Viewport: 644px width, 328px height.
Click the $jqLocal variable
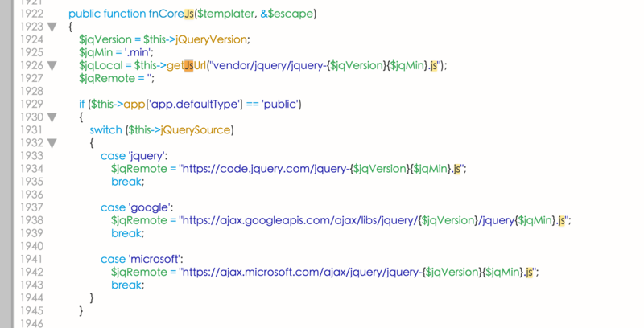pos(101,66)
